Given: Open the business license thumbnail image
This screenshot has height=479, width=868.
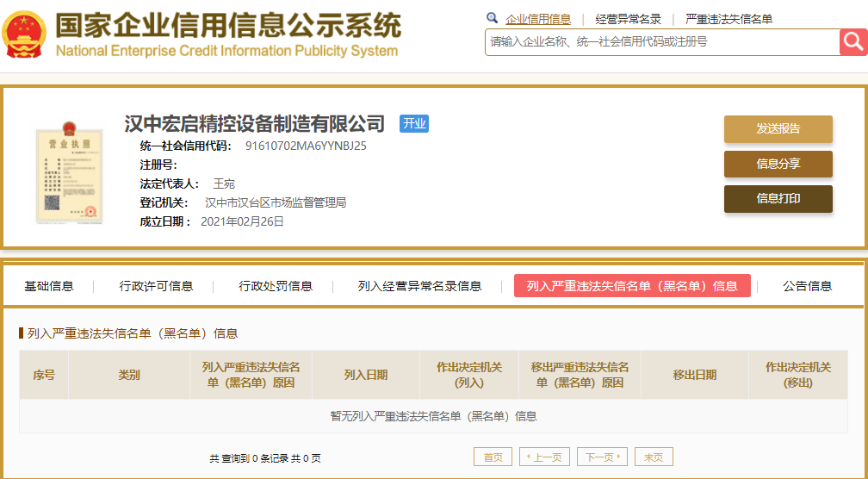Looking at the screenshot, I should (69, 173).
